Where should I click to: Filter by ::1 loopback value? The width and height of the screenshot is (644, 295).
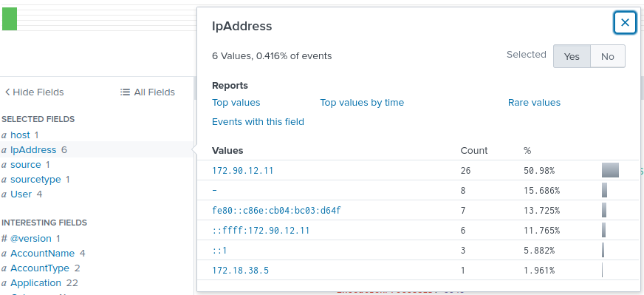(x=219, y=251)
